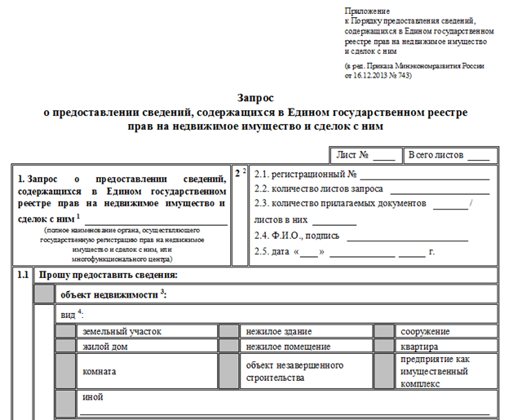509x420 pixels.
Task: Check the 'жилой дом' checkbox
Action: (66, 346)
